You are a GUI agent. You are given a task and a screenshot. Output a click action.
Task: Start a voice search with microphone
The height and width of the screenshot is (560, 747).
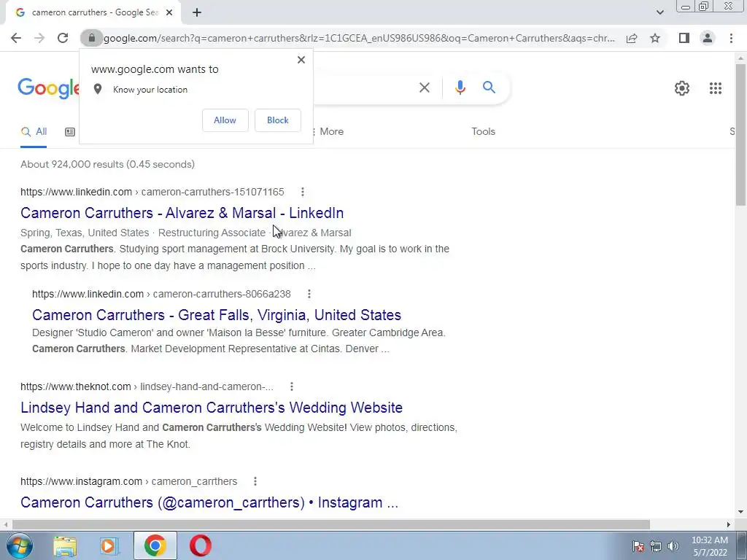[x=460, y=87]
